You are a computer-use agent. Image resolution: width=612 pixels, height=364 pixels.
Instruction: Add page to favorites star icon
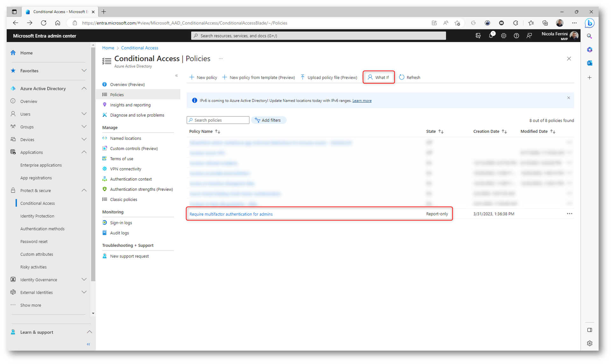tap(457, 23)
